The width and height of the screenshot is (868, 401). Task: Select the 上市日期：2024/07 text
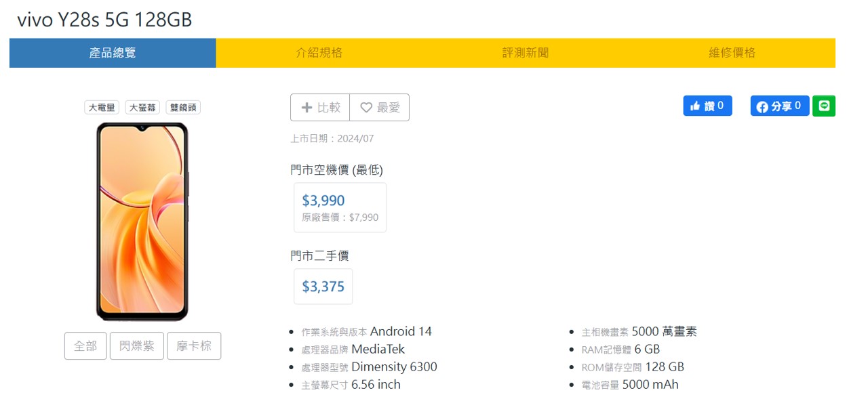pos(332,139)
